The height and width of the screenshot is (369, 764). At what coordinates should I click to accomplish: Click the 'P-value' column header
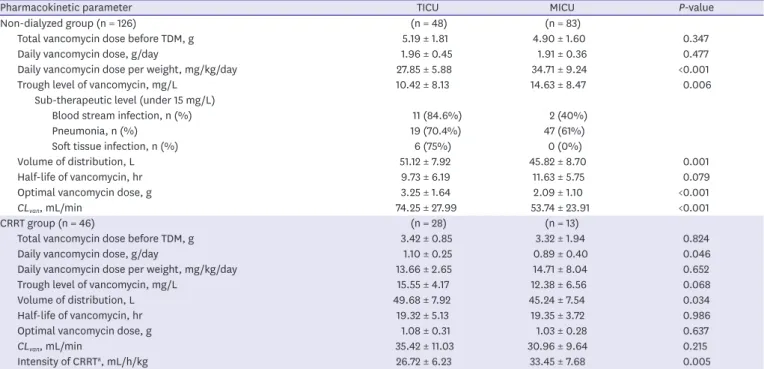(696, 8)
